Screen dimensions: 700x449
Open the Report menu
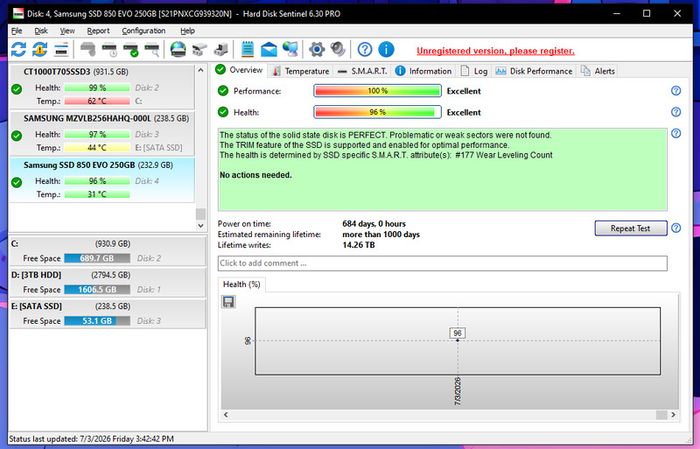(x=98, y=31)
